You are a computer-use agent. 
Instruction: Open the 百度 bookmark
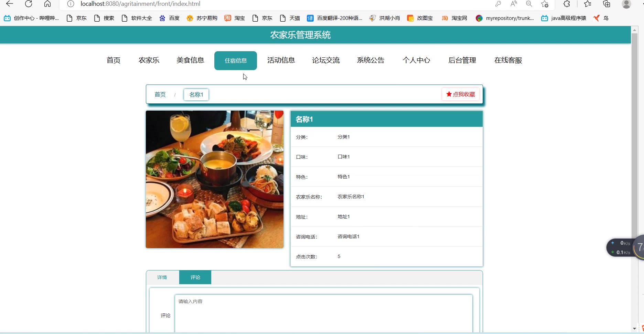coord(170,18)
